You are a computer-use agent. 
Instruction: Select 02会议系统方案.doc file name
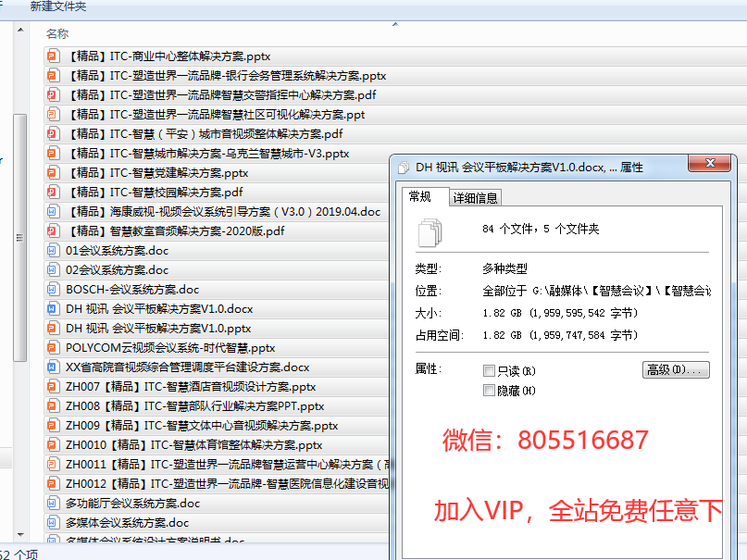point(118,270)
